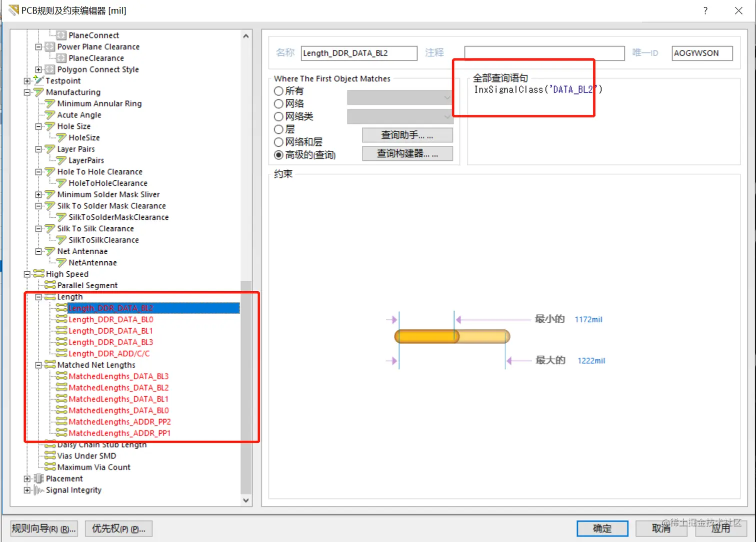Click the Maximum Via Count icon
This screenshot has width=756, height=542.
50,467
